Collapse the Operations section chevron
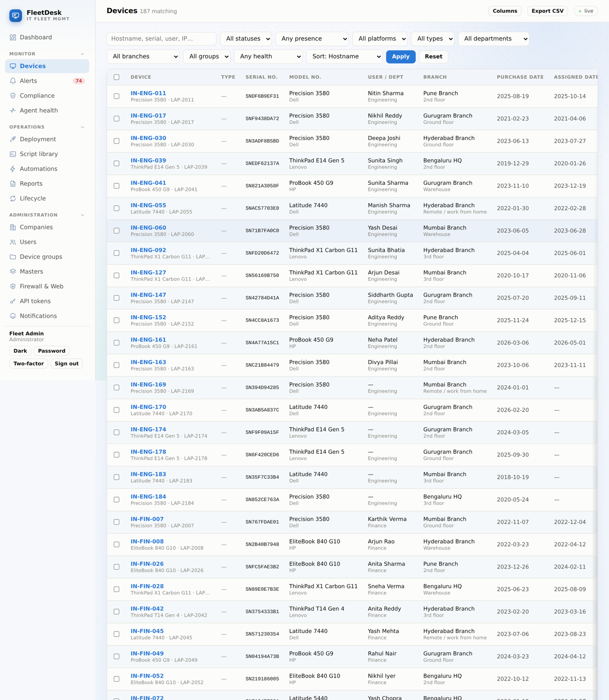The image size is (609, 700). click(x=83, y=127)
